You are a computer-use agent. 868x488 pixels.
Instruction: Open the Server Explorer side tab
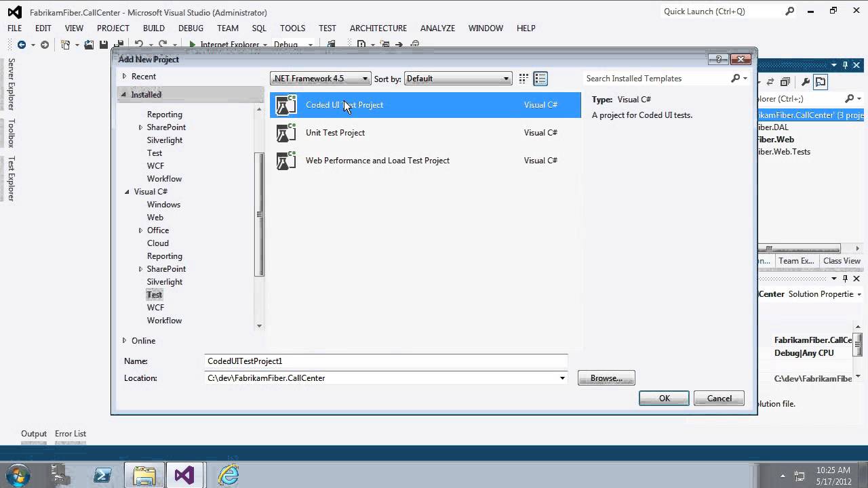click(x=11, y=85)
